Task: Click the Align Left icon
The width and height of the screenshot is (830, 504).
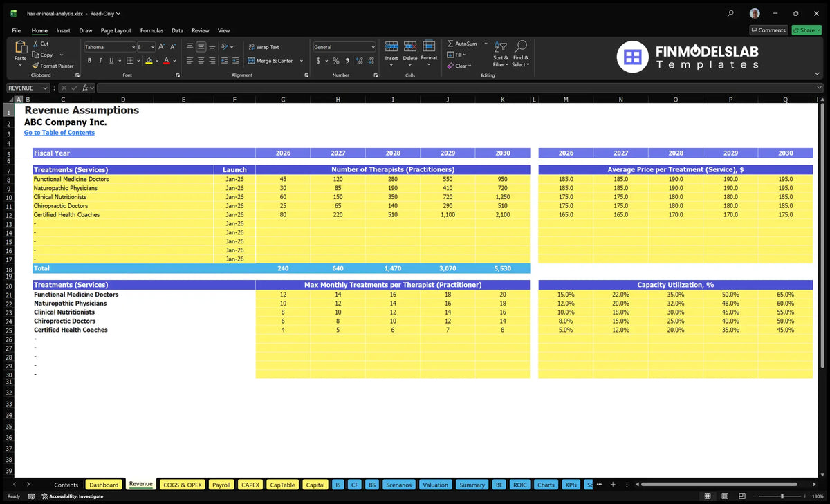Action: coord(190,61)
